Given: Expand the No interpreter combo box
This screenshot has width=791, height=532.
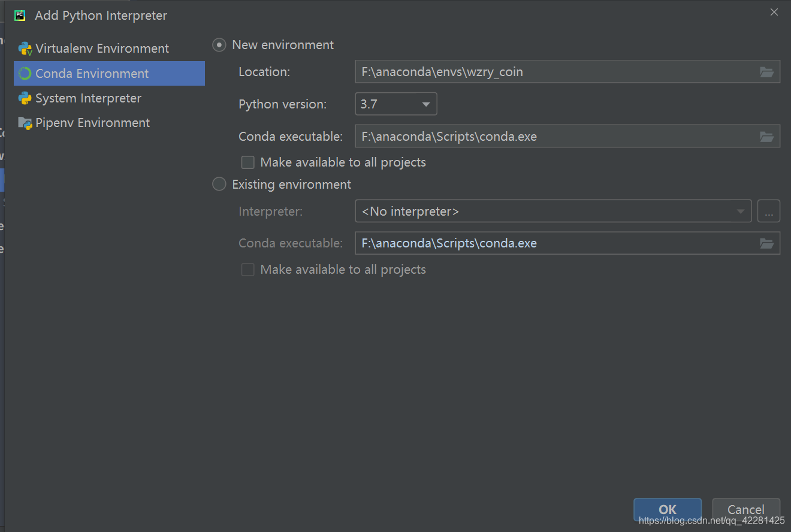Looking at the screenshot, I should [x=553, y=211].
